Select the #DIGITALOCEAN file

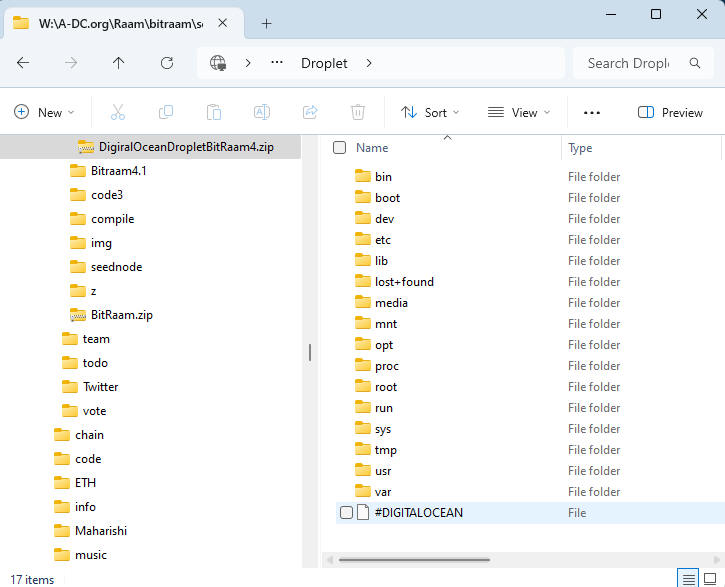pyautogui.click(x=418, y=513)
